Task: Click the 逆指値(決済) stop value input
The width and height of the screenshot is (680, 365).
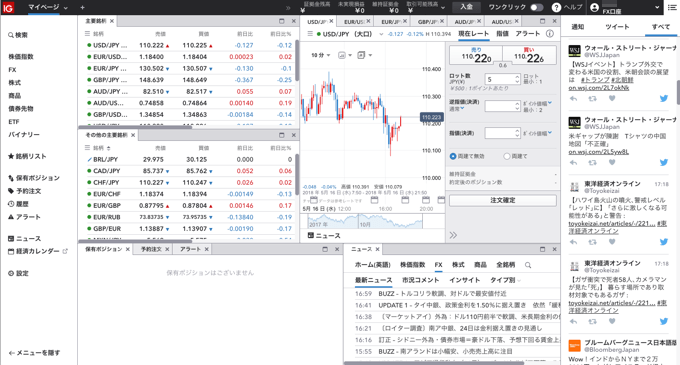Action: [x=500, y=106]
